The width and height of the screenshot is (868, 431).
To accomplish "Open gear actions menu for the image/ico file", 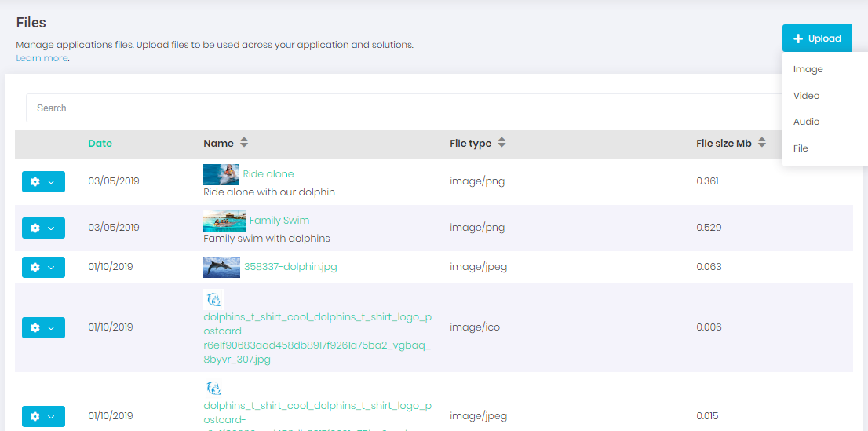I will [x=43, y=327].
